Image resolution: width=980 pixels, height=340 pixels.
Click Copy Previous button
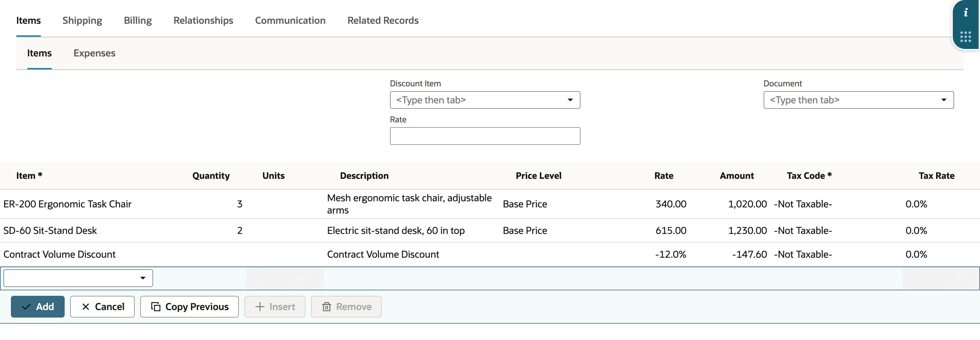coord(190,307)
